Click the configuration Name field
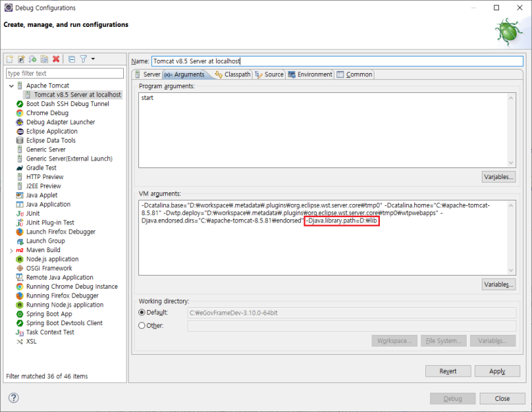Screen dimensions: 532x412 click(x=337, y=61)
